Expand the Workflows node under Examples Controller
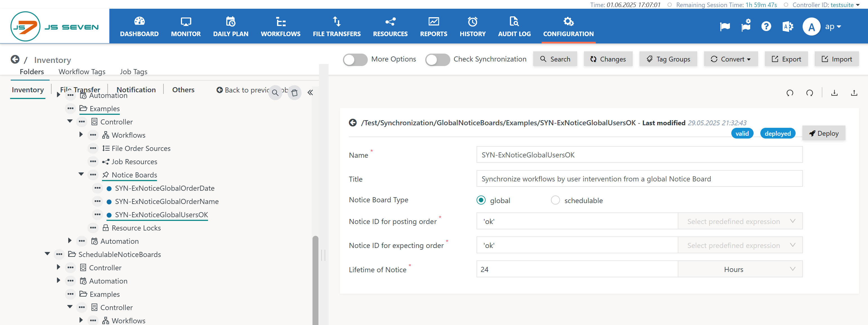Screen dimensions: 868x325 pyautogui.click(x=81, y=134)
